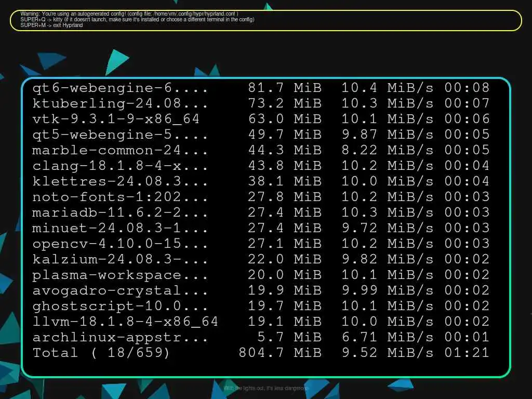Select the noto-fonts-1:202... package text
The width and height of the screenshot is (532, 399).
[x=120, y=197]
